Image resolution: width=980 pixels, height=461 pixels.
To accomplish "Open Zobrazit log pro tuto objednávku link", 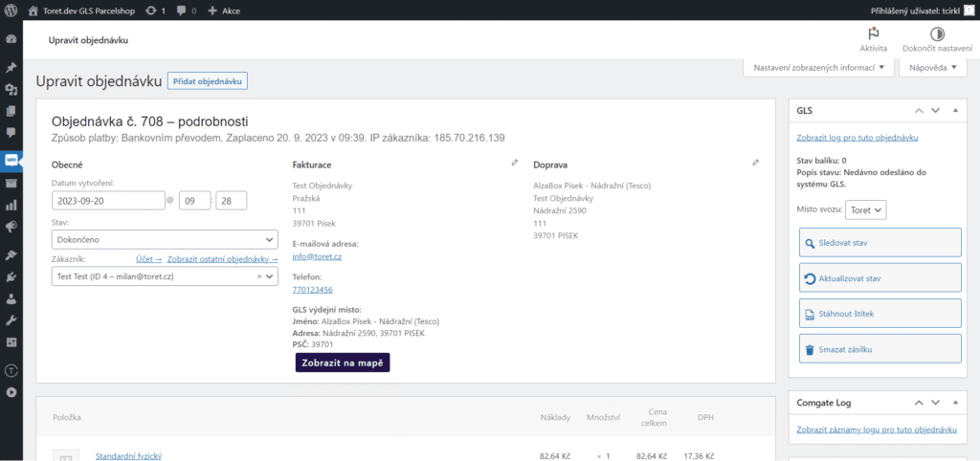I will 857,138.
